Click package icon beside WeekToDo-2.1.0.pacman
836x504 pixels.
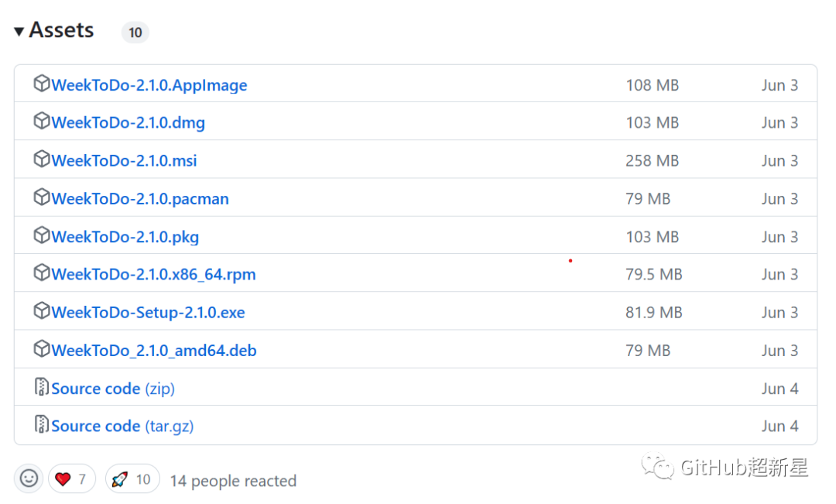(42, 197)
